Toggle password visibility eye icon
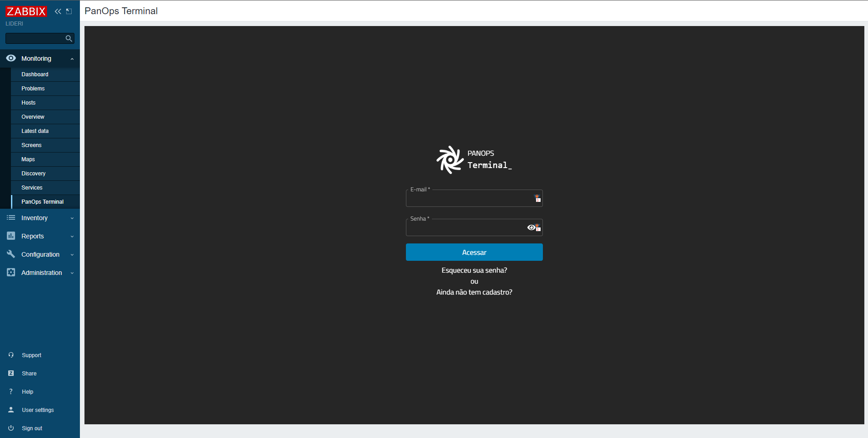 pos(531,227)
